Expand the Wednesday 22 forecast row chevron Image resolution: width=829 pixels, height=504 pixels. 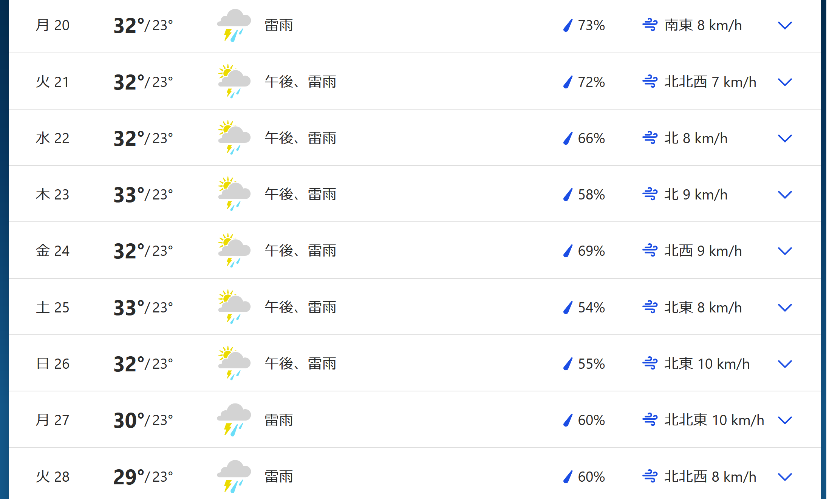785,139
